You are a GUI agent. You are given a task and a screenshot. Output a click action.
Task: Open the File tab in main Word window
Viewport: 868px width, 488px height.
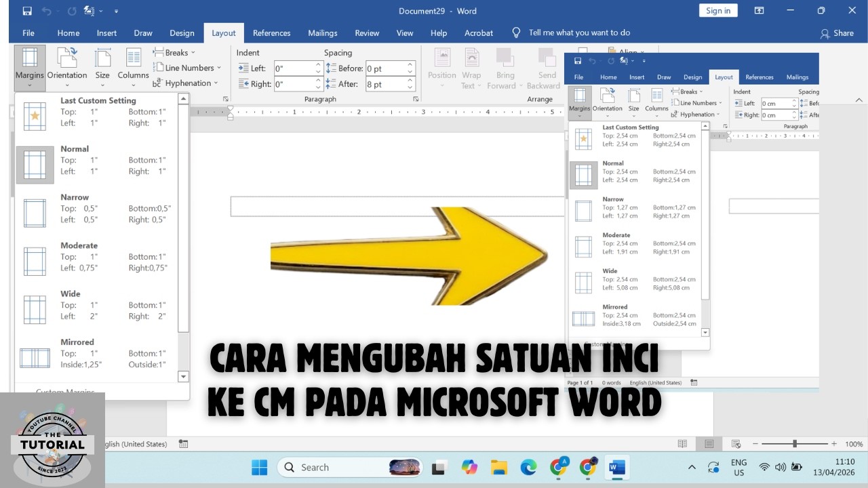click(x=28, y=33)
